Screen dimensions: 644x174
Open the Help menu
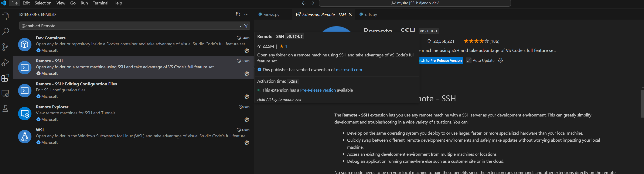118,3
